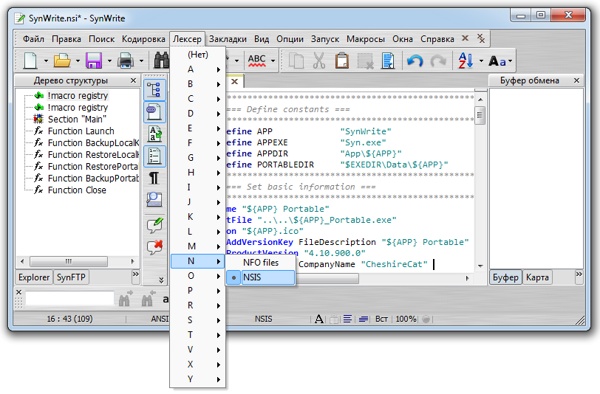Select Section "Main" tree item
This screenshot has width=600, height=394.
(77, 119)
